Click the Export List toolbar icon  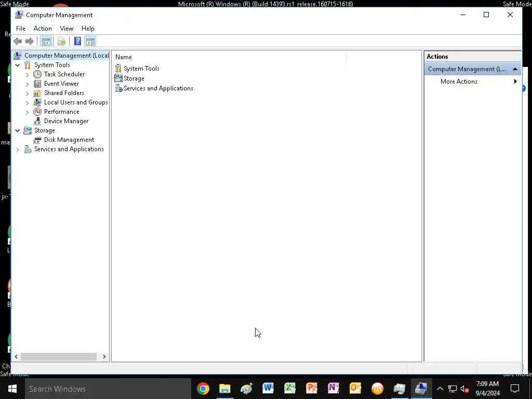coord(61,42)
